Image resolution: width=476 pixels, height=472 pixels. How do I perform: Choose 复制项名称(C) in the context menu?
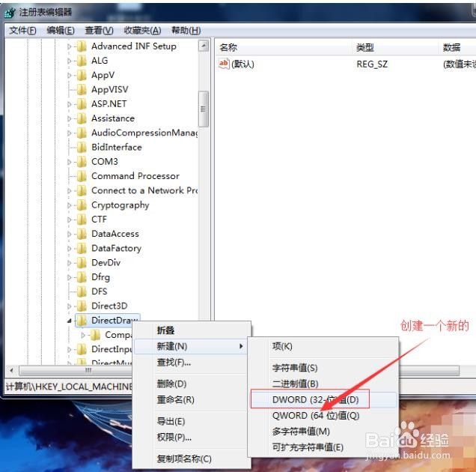(192, 459)
